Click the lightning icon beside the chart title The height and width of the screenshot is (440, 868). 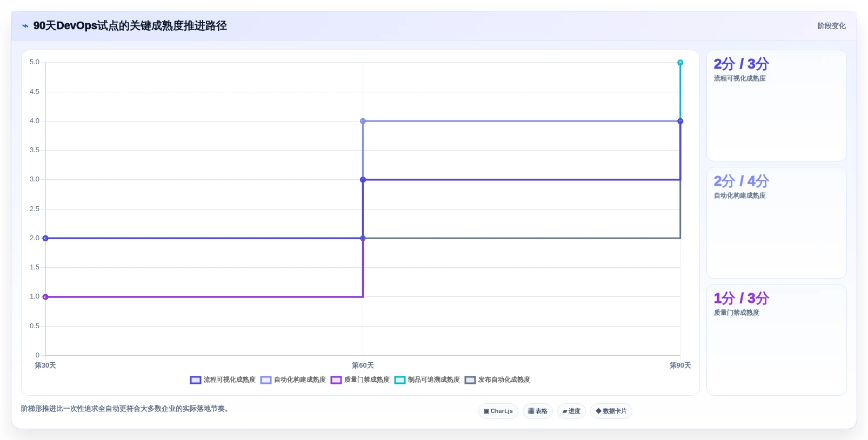point(25,26)
